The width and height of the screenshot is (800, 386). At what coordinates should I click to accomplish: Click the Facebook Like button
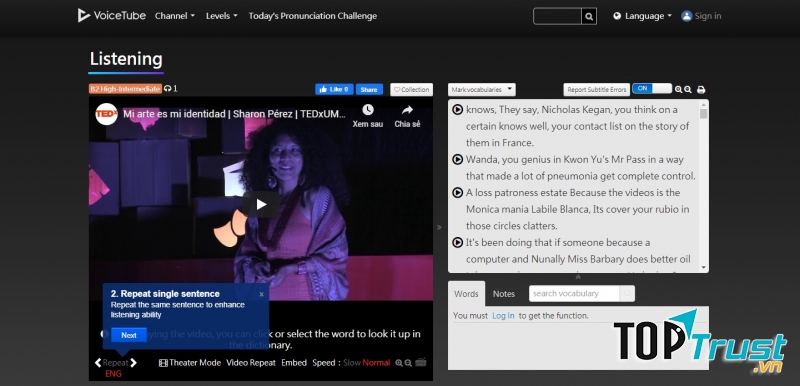click(334, 89)
